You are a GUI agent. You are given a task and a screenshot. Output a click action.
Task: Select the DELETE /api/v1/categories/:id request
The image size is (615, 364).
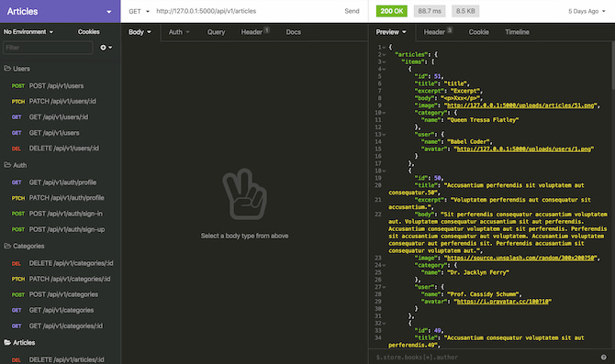61,263
